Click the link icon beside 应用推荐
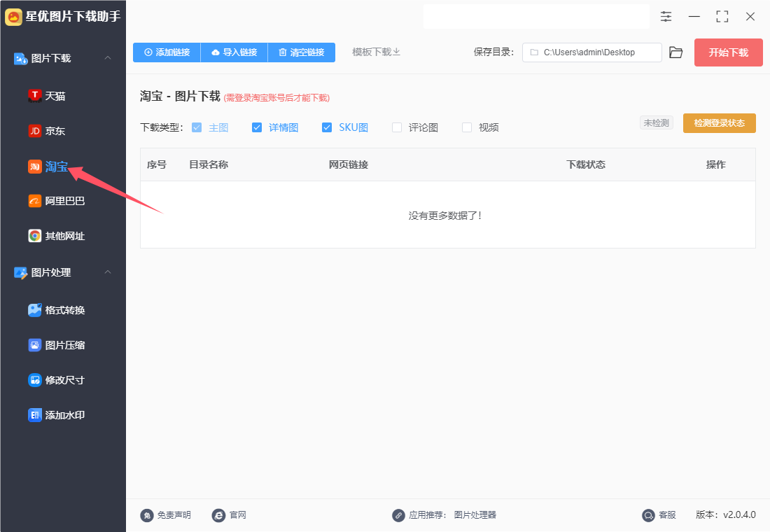The image size is (770, 532). click(398, 515)
